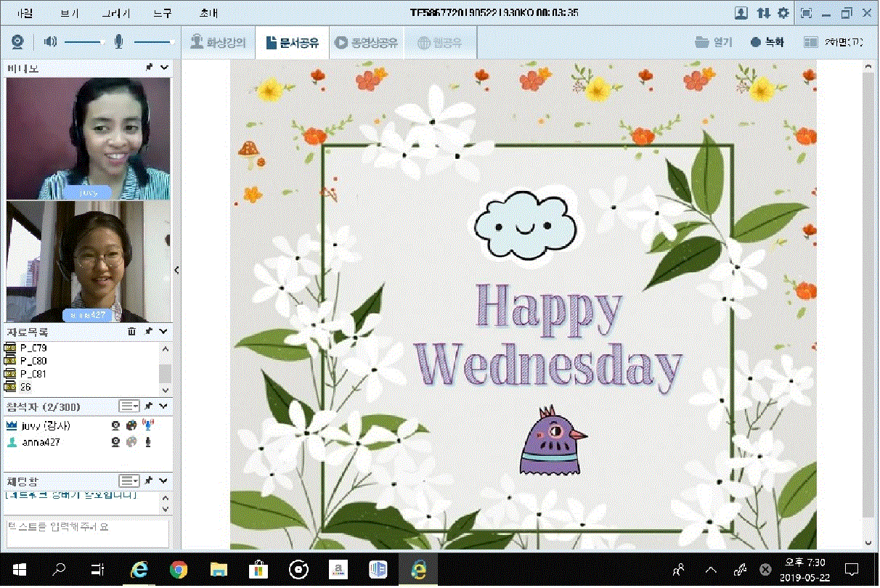The height and width of the screenshot is (588, 880).
Task: Open the 참석자 panel options dropdown
Action: [129, 405]
